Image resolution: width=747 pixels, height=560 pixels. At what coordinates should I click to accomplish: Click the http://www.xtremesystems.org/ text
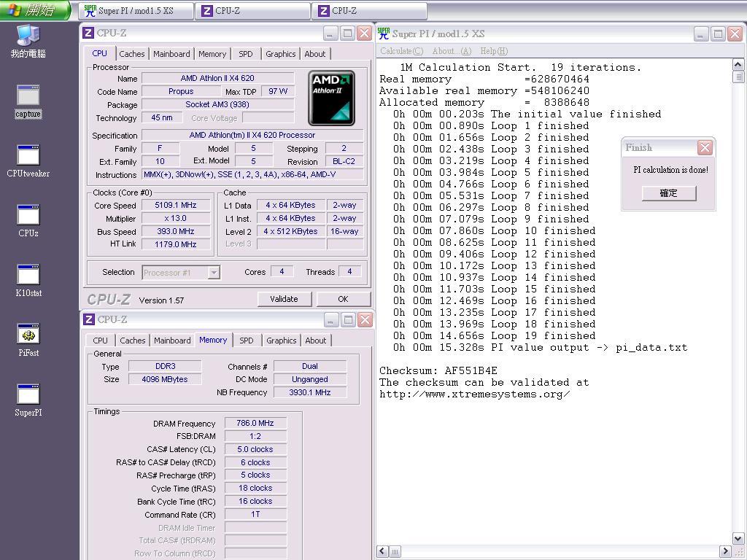coord(474,394)
